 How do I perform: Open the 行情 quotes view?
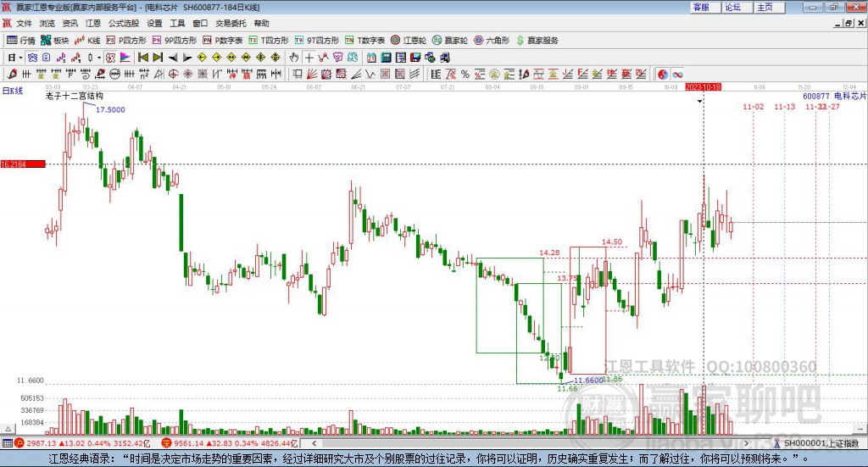coord(21,41)
